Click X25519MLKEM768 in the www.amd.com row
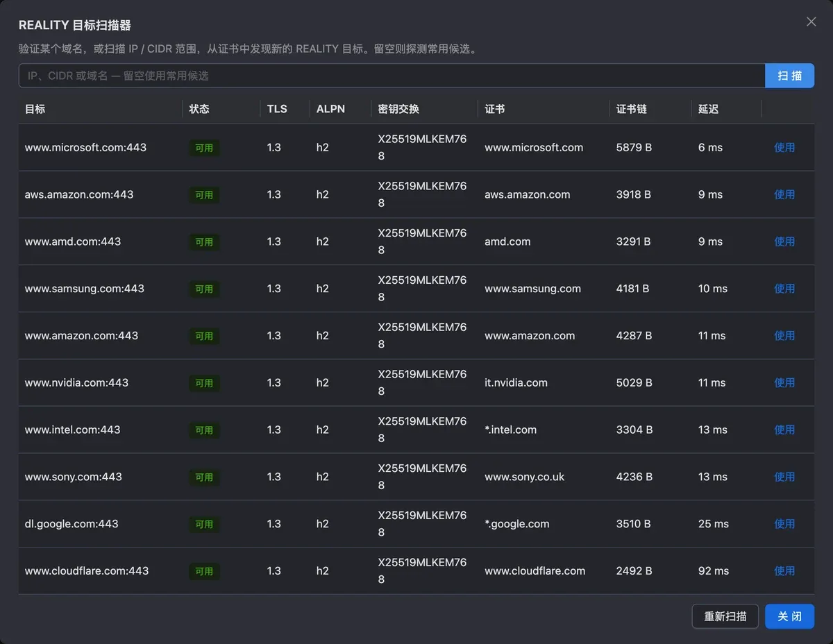833x644 pixels. click(x=422, y=241)
